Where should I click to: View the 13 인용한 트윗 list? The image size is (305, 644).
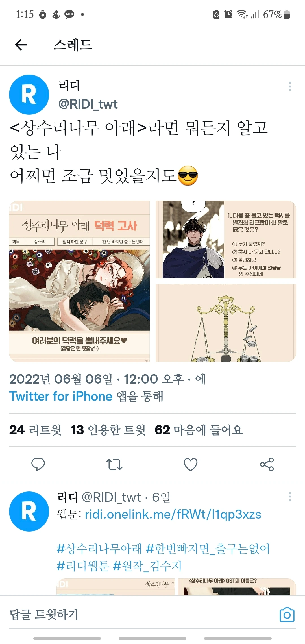(108, 430)
